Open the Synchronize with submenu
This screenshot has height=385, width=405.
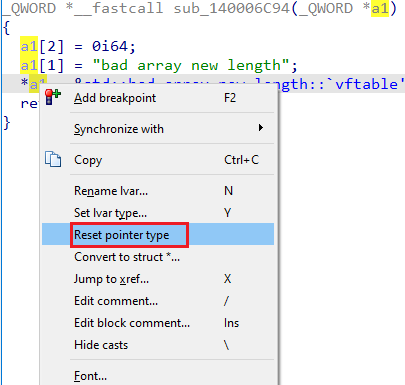(158, 129)
